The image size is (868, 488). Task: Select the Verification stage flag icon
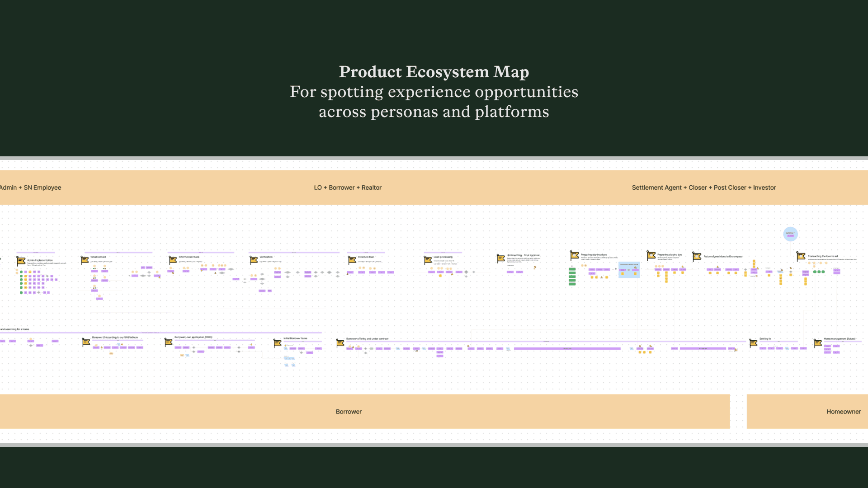(x=254, y=260)
